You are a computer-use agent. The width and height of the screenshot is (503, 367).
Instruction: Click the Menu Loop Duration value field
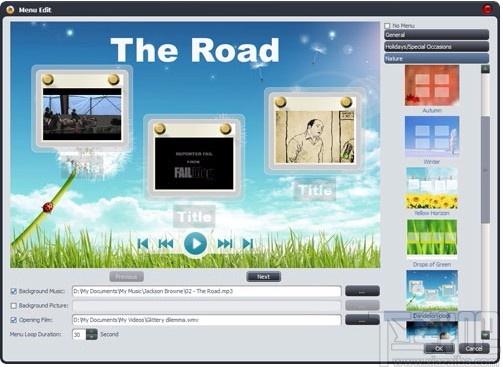point(79,334)
